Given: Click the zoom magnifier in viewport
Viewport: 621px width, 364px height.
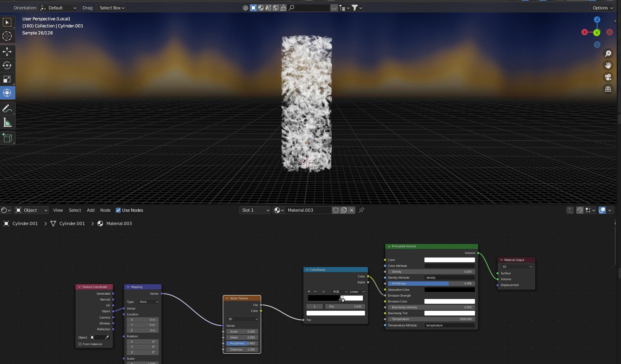Looking at the screenshot, I should click(x=608, y=54).
